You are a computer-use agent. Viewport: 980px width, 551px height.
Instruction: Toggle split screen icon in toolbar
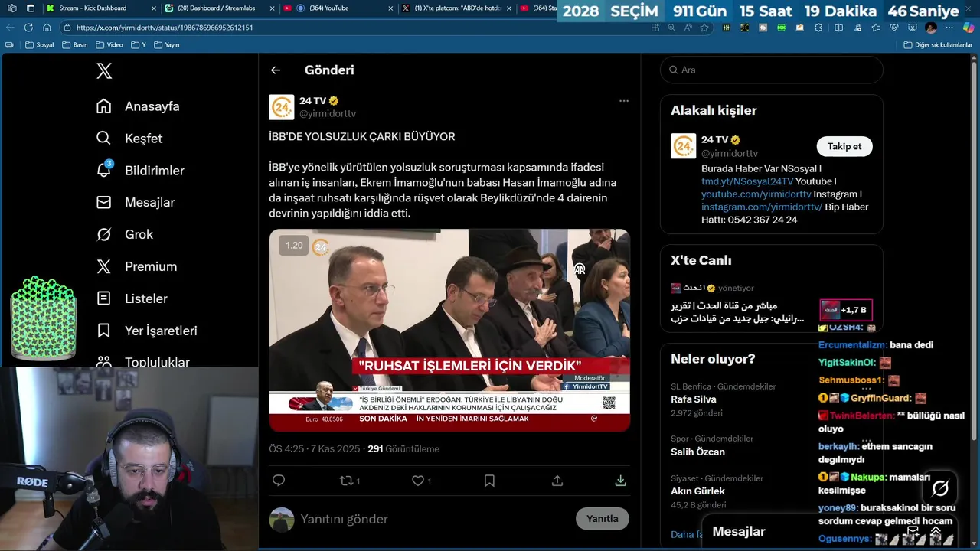[x=838, y=28]
